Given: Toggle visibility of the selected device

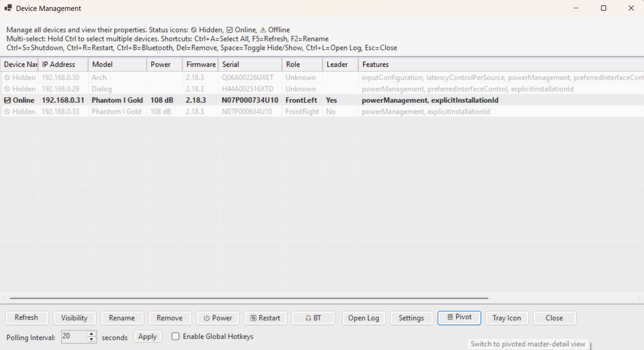Looking at the screenshot, I should (74, 318).
